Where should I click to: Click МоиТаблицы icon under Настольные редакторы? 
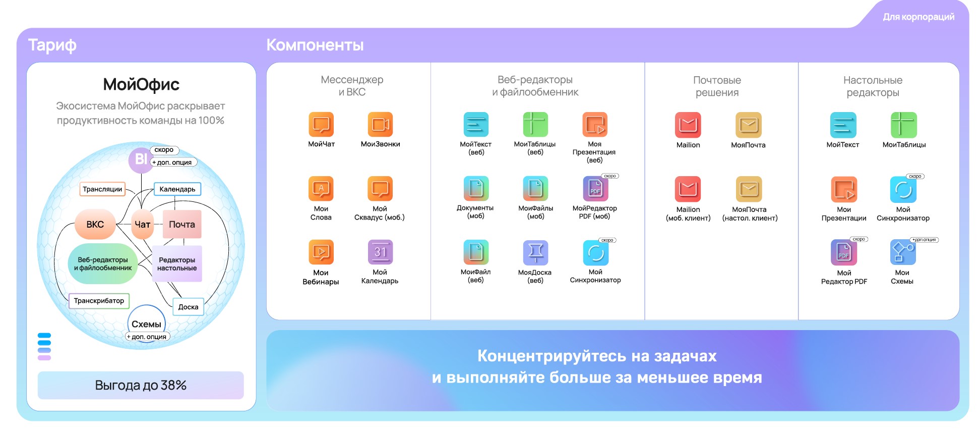point(904,125)
